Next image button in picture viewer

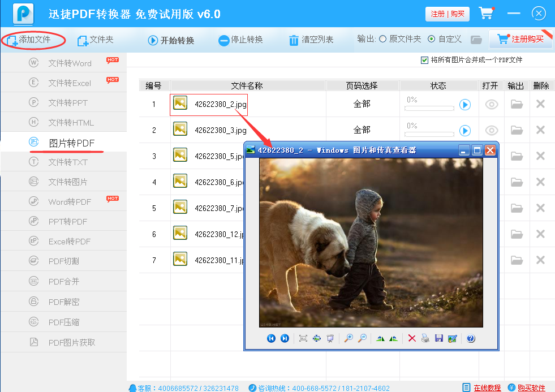coord(285,339)
